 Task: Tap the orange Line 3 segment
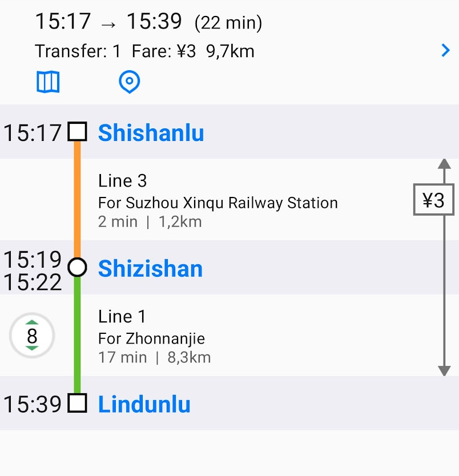point(78,199)
